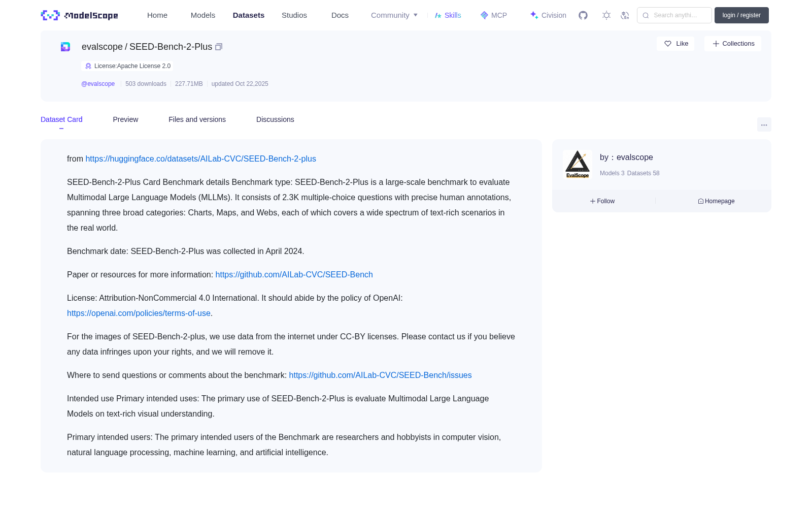The height and width of the screenshot is (508, 812).
Task: Open the openai terms-of-use link
Action: tap(139, 313)
